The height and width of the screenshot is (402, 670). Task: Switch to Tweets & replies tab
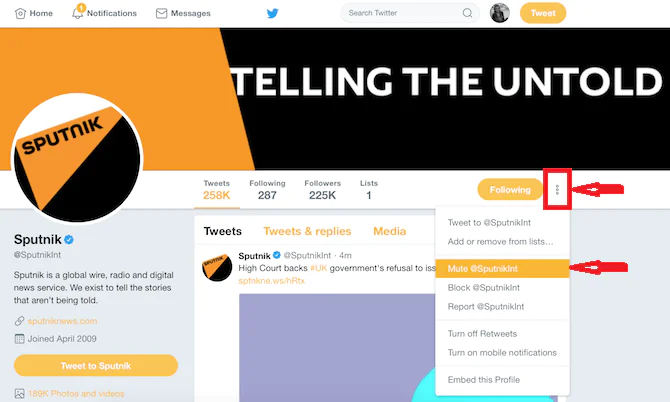(x=307, y=231)
